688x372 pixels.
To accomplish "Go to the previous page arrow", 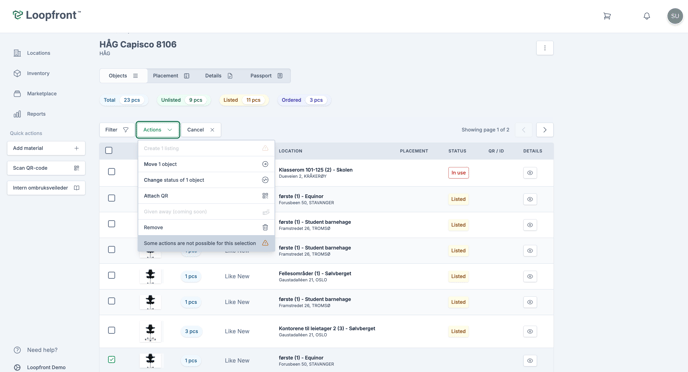I will pyautogui.click(x=523, y=130).
